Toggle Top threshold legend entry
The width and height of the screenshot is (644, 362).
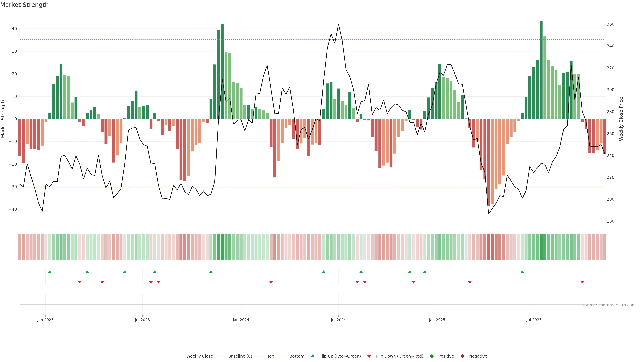click(270, 356)
